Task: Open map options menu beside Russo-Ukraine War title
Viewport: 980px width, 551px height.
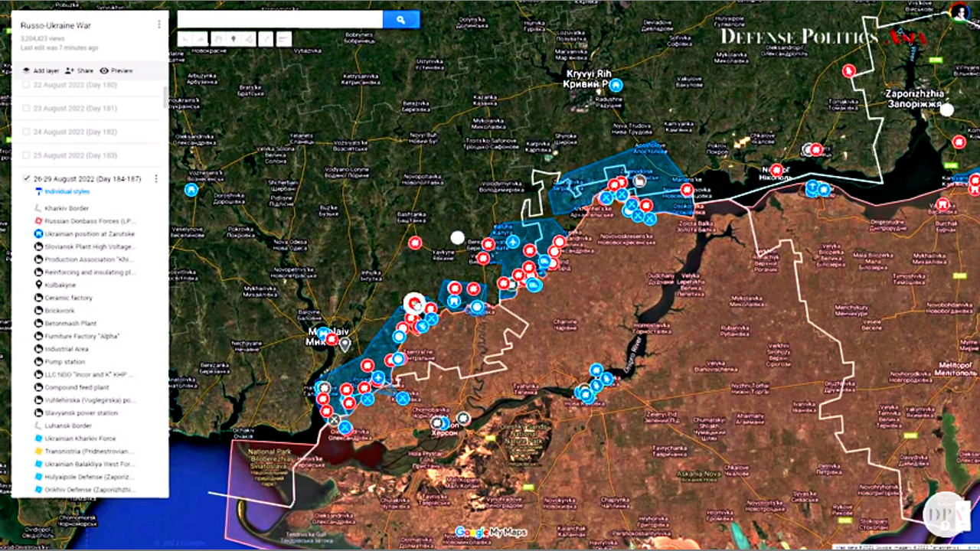Action: click(x=159, y=24)
